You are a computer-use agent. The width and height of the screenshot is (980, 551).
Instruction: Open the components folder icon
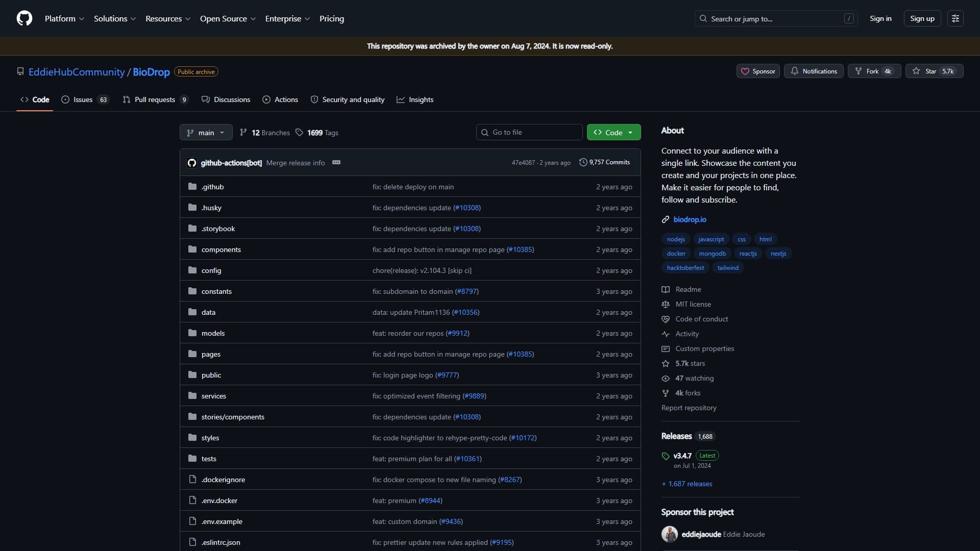point(192,249)
